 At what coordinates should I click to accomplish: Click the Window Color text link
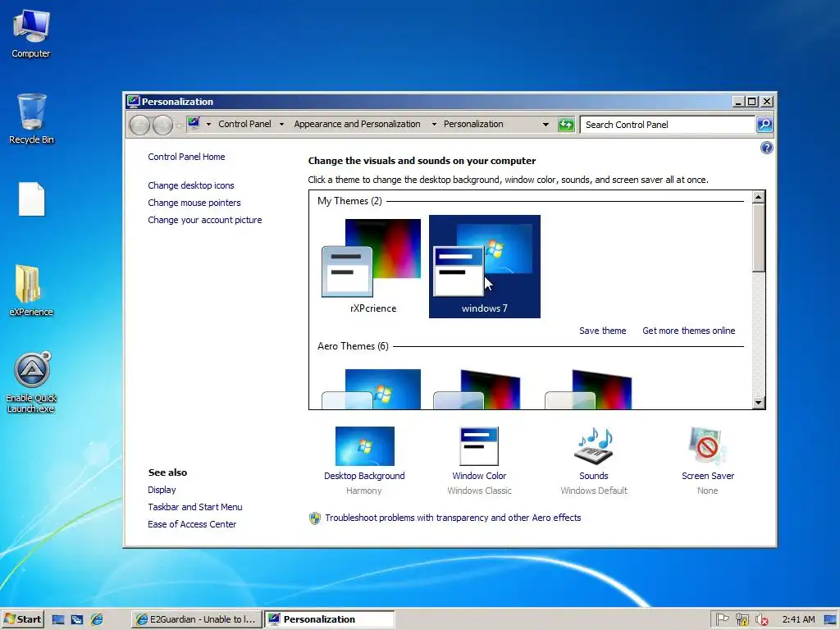pyautogui.click(x=479, y=476)
